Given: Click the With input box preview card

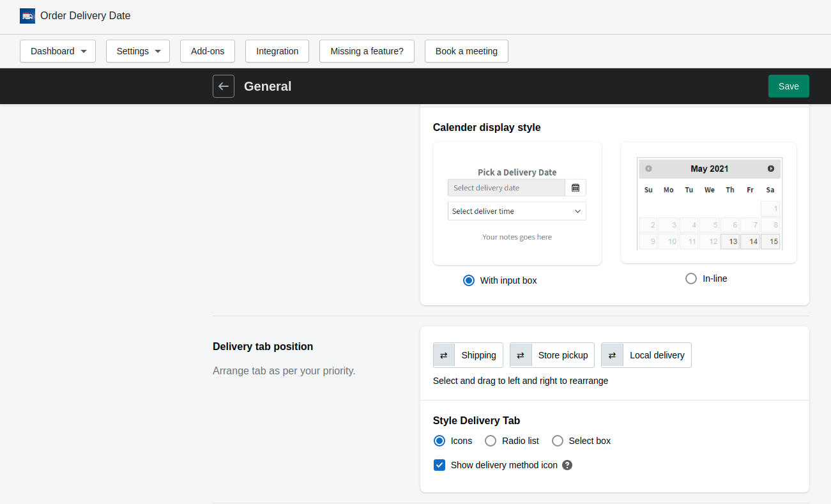Looking at the screenshot, I should (x=517, y=203).
